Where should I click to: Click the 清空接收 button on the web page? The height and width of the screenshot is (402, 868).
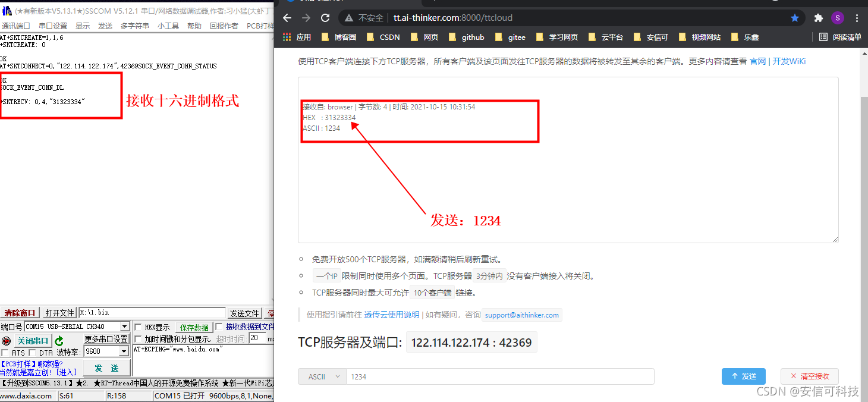809,376
